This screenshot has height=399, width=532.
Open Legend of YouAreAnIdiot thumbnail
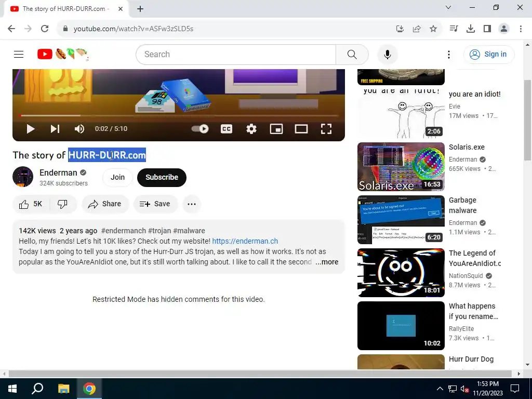coord(401,272)
